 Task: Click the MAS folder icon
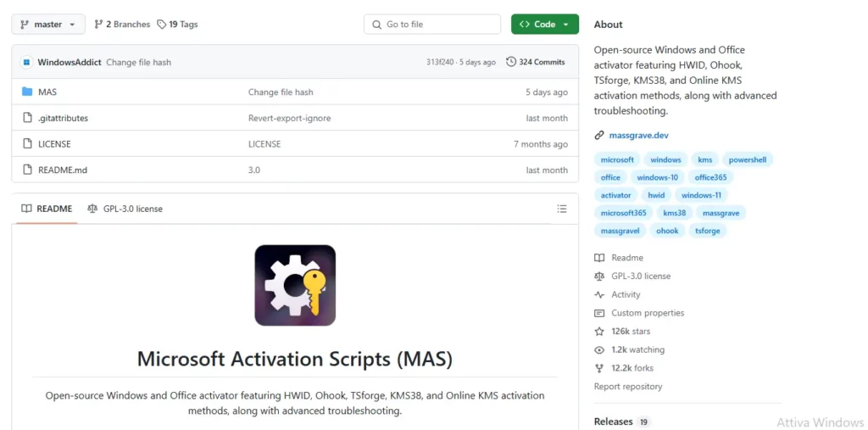[x=27, y=92]
